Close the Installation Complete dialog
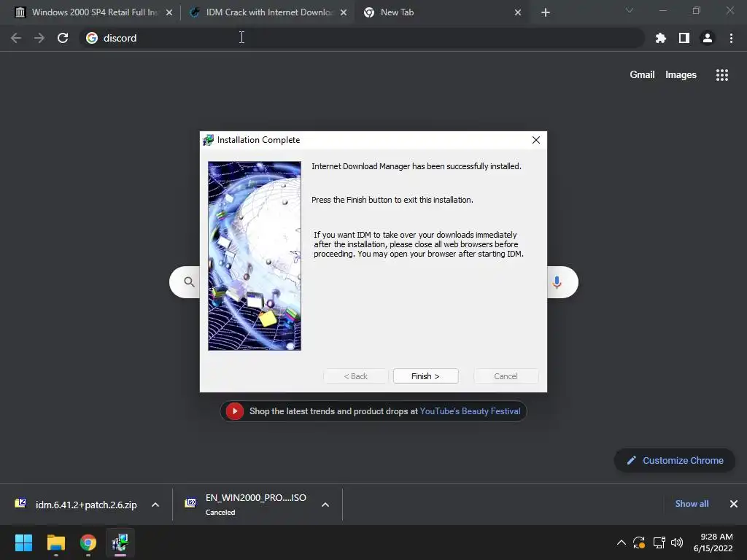This screenshot has width=747, height=560. click(536, 140)
